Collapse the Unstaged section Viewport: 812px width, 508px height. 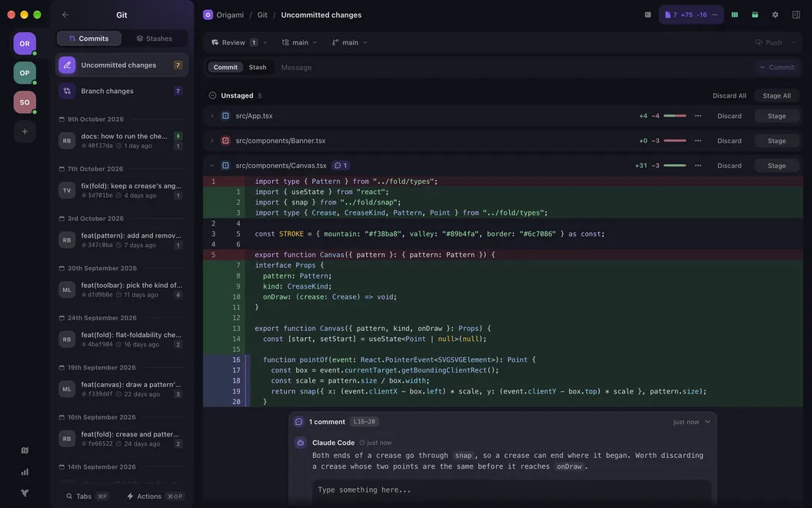(x=212, y=95)
